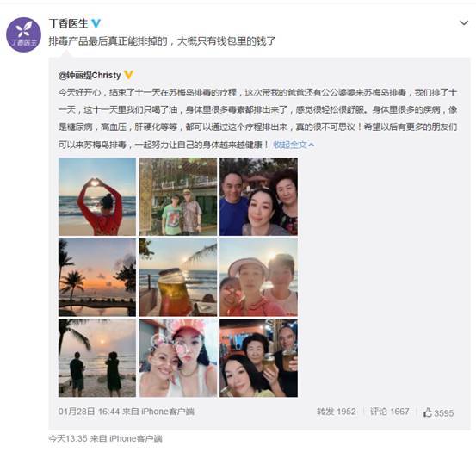Like the reposted post with the thumbs-up icon
Image resolution: width=476 pixels, height=452 pixels.
[438, 412]
